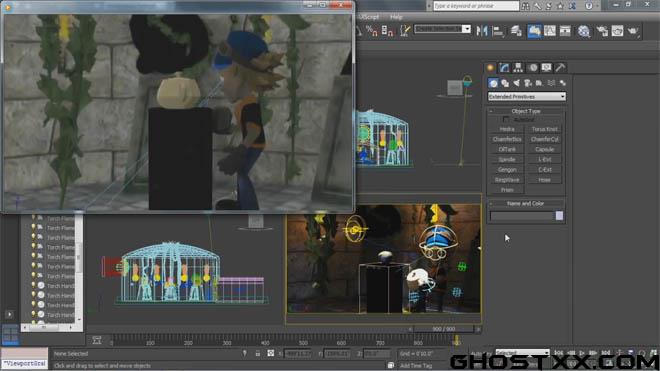Enable the AutoGrid checkbox
The width and height of the screenshot is (660, 371).
point(506,120)
